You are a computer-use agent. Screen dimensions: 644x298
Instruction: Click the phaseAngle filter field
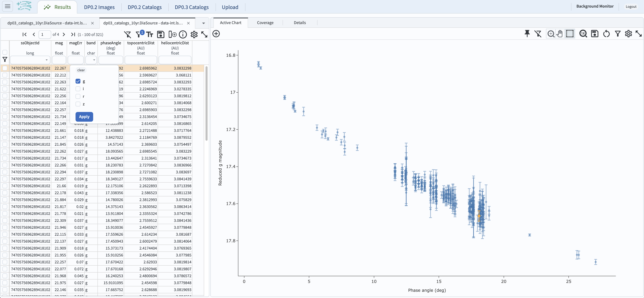[x=111, y=60]
